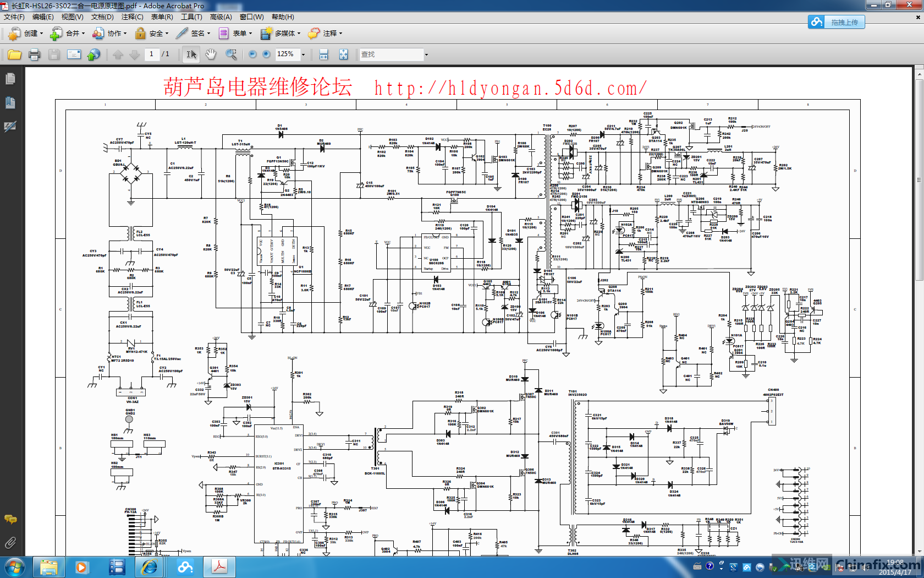Click the Fit Width scrolling icon
924x578 pixels.
(x=324, y=54)
